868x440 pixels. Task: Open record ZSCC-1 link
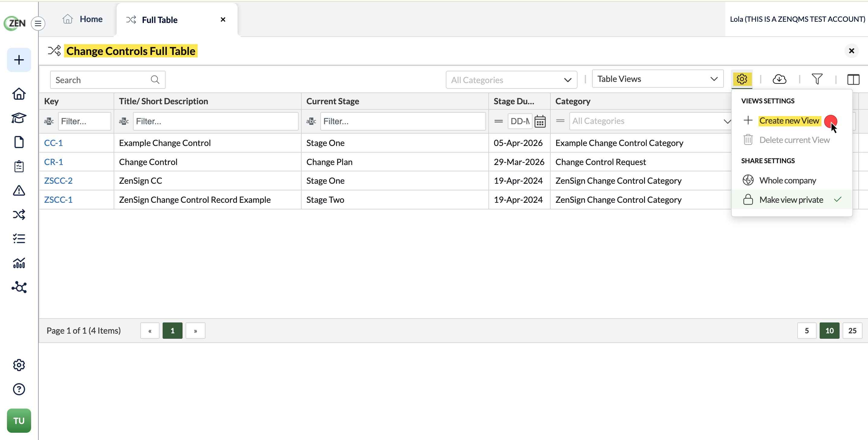58,200
